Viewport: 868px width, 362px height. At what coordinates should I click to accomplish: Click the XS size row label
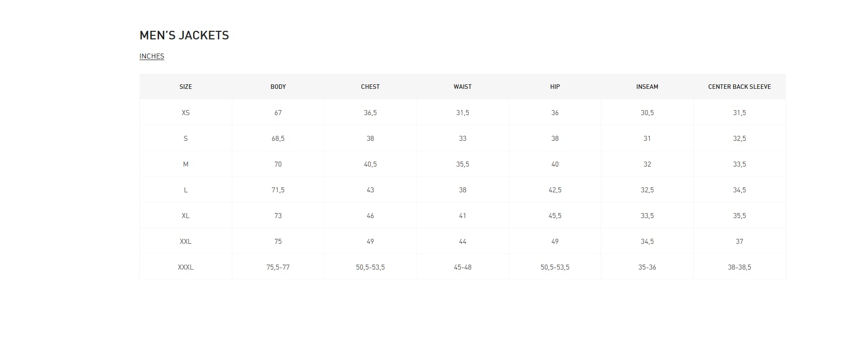[x=185, y=113]
